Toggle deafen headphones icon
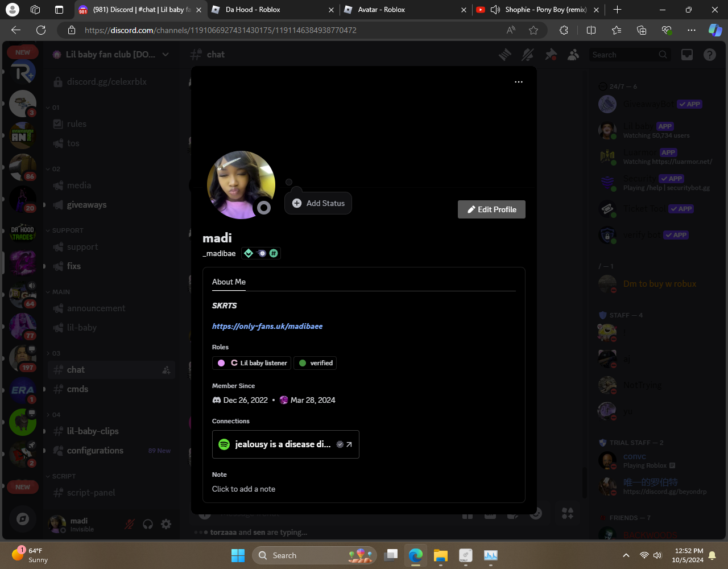 point(148,524)
